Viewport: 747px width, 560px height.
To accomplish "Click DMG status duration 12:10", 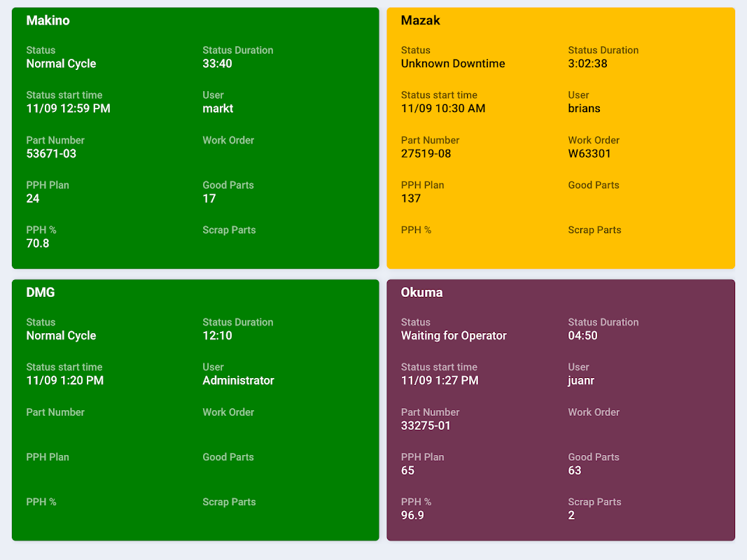I will coord(217,336).
